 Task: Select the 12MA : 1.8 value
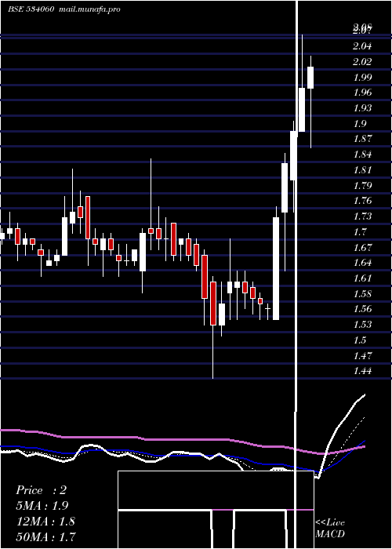tap(45, 521)
